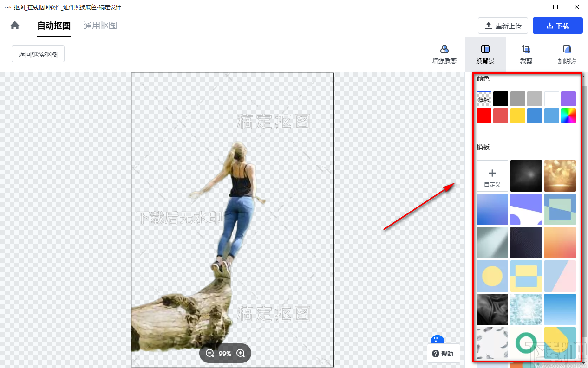
Task: Choose the medium blue color swatch
Action: coord(535,116)
